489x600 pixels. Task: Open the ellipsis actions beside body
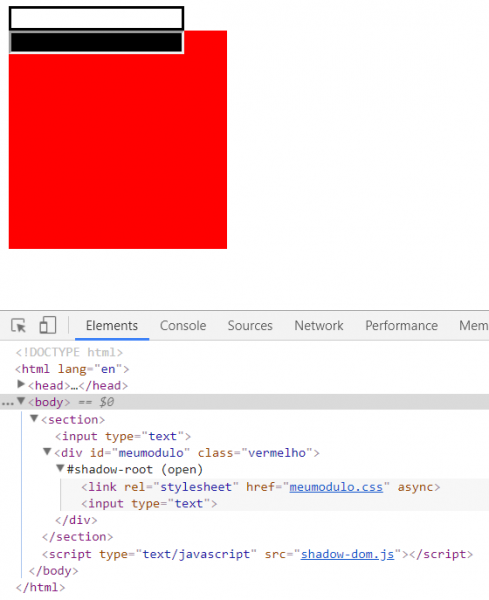coord(7,403)
